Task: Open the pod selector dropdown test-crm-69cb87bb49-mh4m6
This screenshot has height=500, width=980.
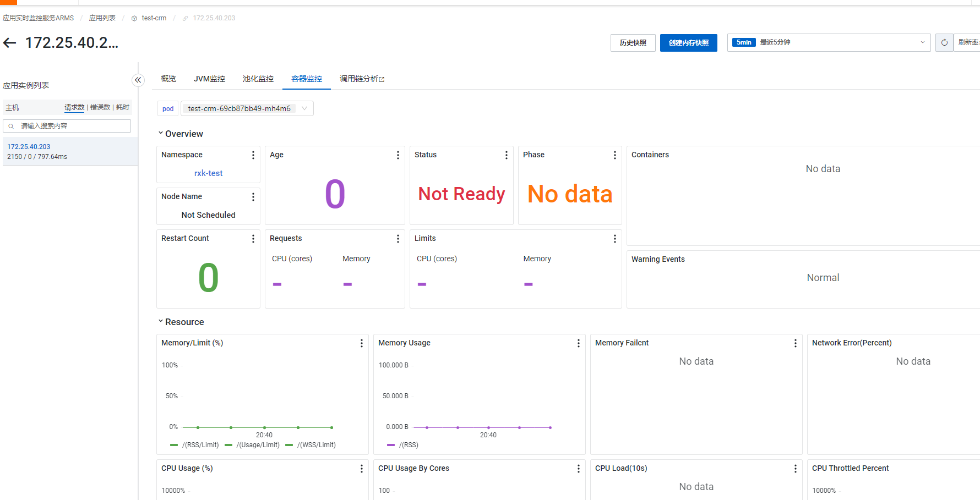Action: coord(247,108)
